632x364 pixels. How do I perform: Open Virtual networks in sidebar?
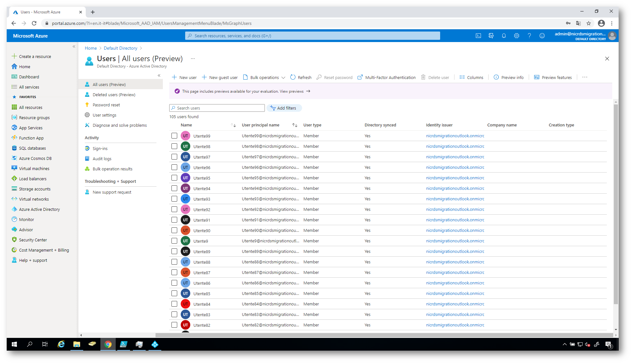coord(34,199)
